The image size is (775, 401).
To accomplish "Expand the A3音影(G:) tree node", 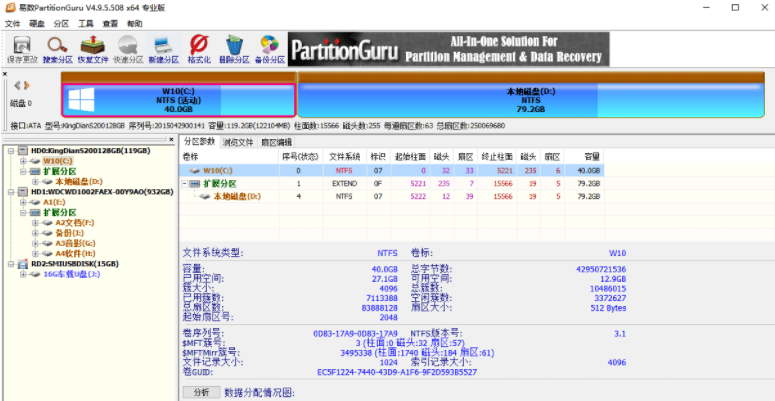I will click(36, 243).
